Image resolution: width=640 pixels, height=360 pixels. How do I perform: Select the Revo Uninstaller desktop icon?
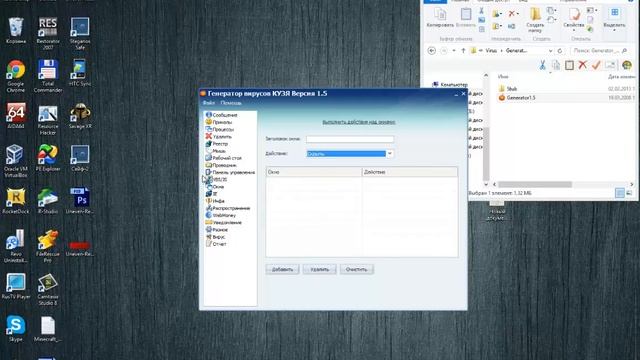(x=16, y=247)
